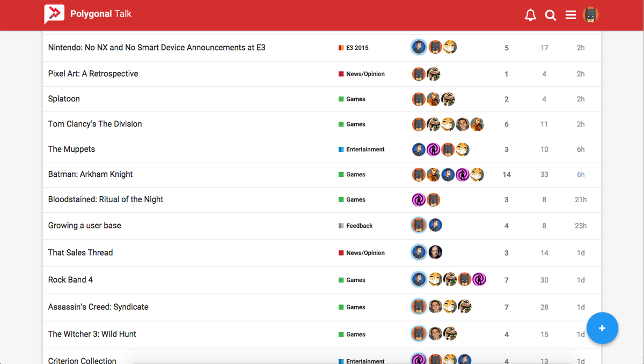
Task: Click the Polygonal Talk site title
Action: pyautogui.click(x=101, y=14)
